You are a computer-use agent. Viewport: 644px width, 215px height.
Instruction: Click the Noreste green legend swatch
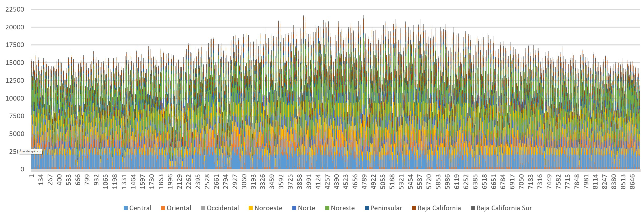coord(327,208)
